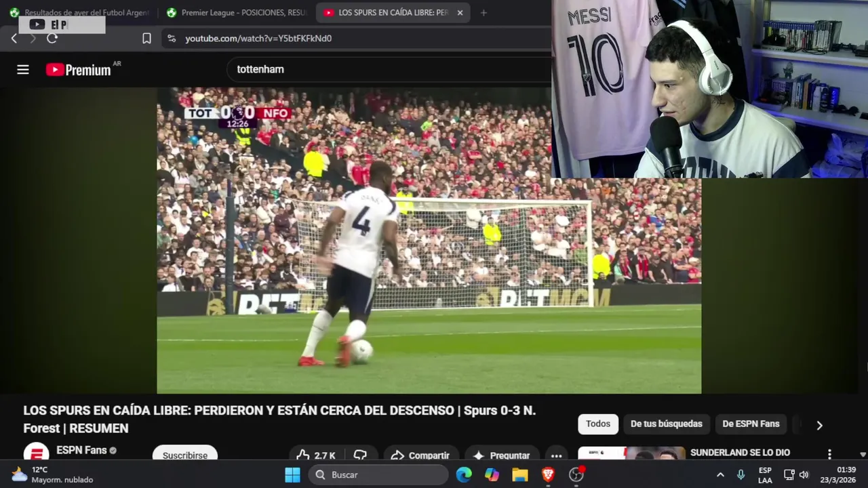Viewport: 868px width, 488px height.
Task: Click the video title LOS SPURS EN CAÍDA LIBRE
Action: point(279,419)
